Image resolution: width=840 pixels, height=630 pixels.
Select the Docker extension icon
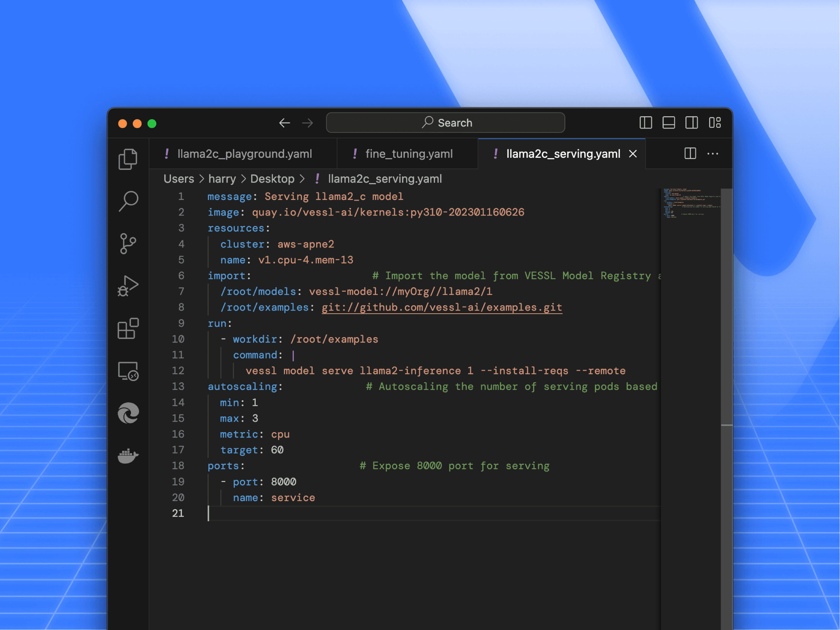pyautogui.click(x=128, y=456)
